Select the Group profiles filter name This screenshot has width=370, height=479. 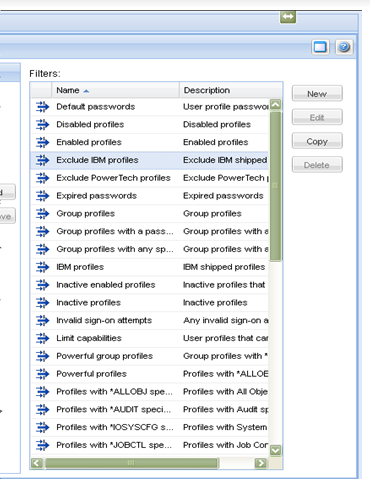point(85,214)
